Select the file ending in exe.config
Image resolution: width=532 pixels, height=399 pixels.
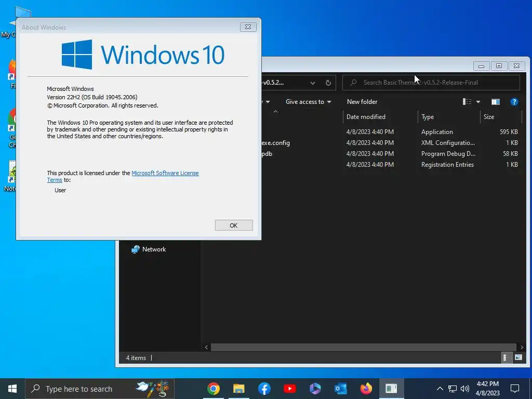click(275, 143)
